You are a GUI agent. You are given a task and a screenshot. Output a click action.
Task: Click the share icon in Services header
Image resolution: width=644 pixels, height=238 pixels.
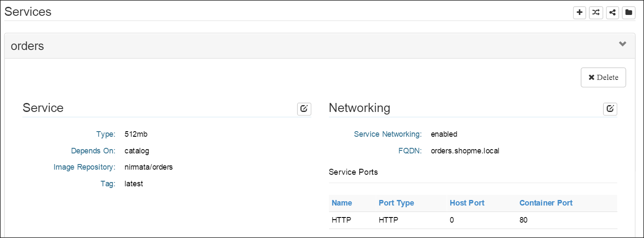[x=612, y=12]
